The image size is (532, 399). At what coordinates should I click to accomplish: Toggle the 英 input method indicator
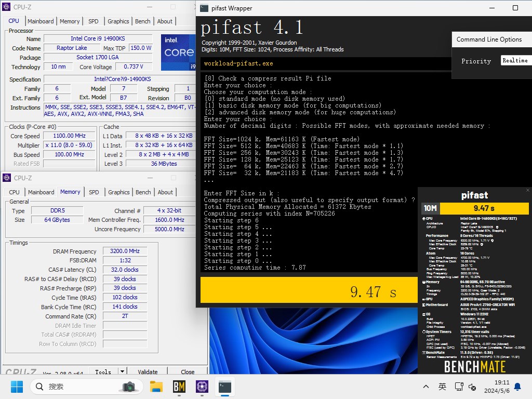click(x=442, y=387)
